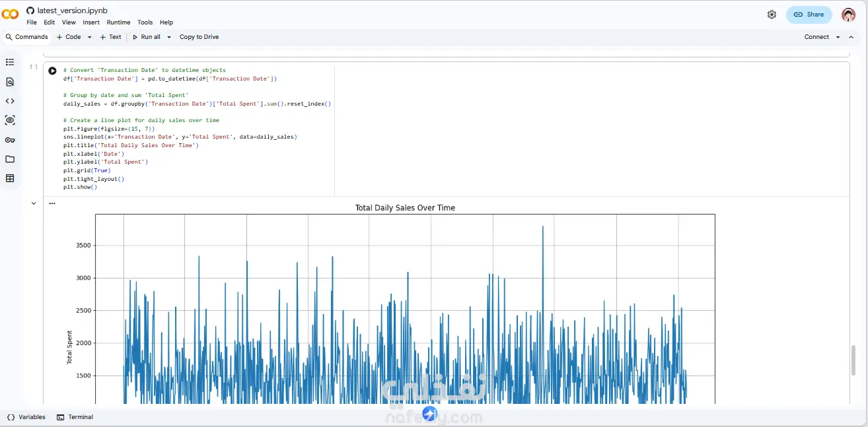868x427 pixels.
Task: Run the code cell play button
Action: point(52,71)
